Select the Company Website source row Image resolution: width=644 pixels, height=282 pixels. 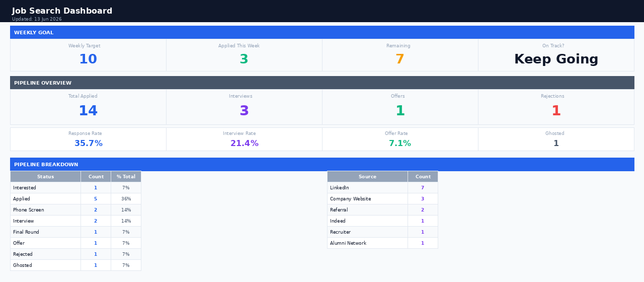(382, 198)
